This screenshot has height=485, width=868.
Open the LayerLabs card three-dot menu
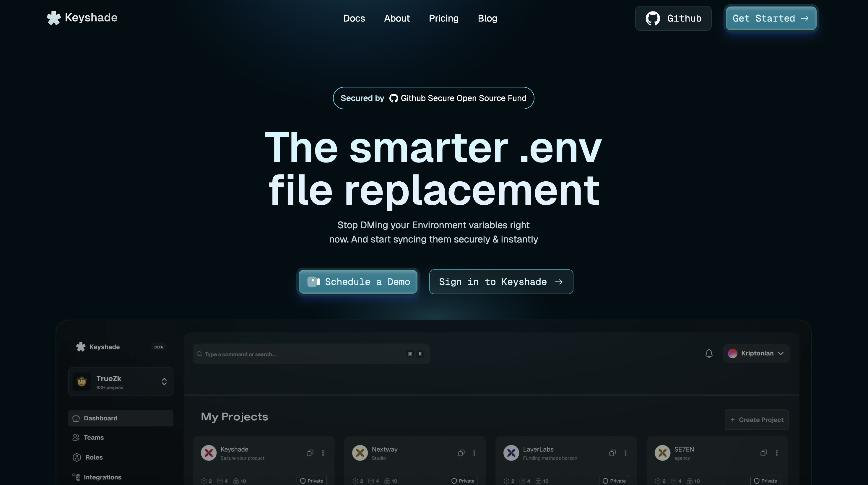625,453
